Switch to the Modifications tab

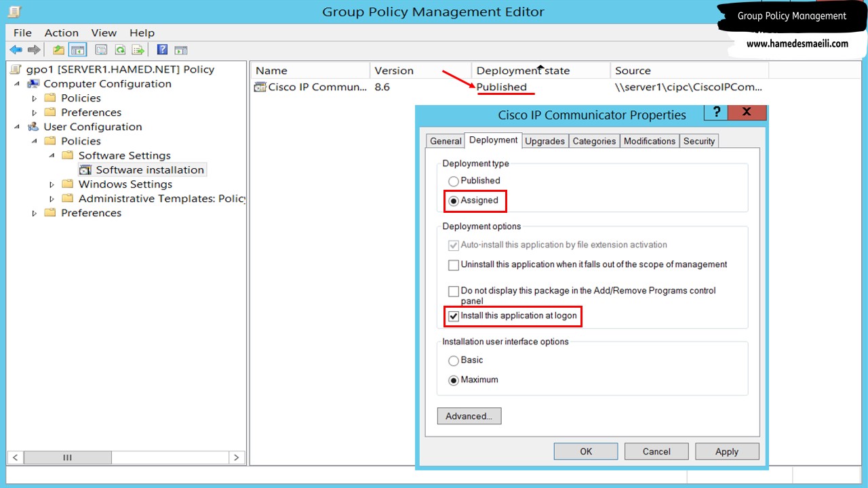coord(650,141)
